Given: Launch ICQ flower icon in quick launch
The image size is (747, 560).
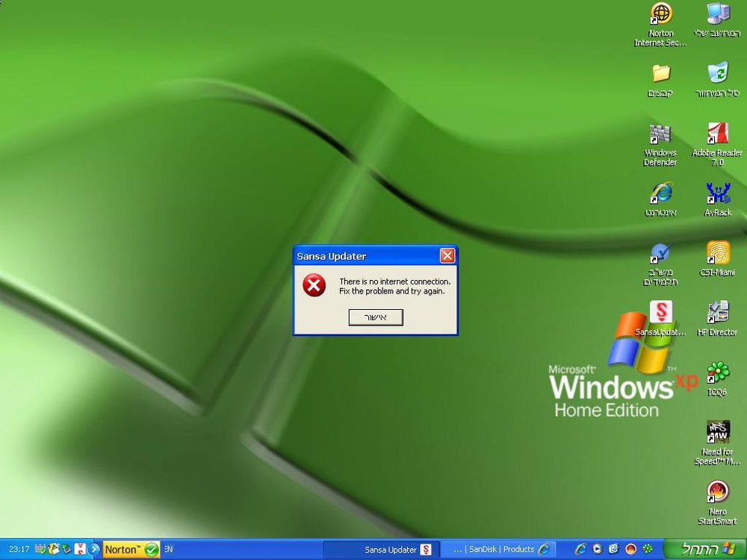Looking at the screenshot, I should point(648,549).
